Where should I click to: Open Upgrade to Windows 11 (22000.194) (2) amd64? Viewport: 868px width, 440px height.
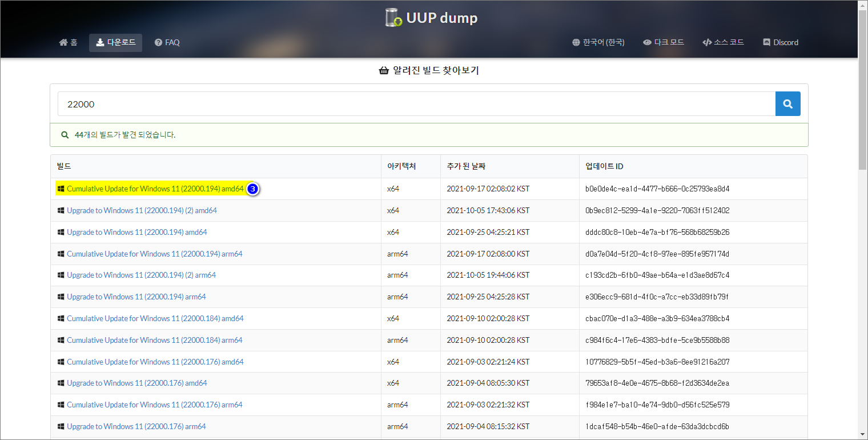pyautogui.click(x=142, y=210)
